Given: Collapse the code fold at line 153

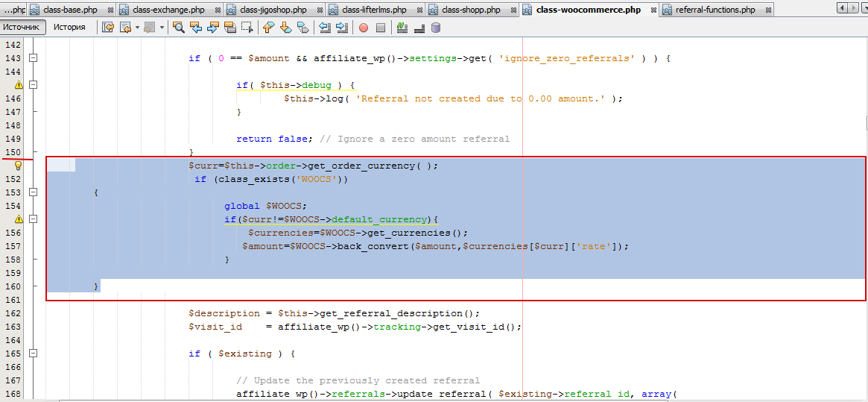Looking at the screenshot, I should [34, 192].
